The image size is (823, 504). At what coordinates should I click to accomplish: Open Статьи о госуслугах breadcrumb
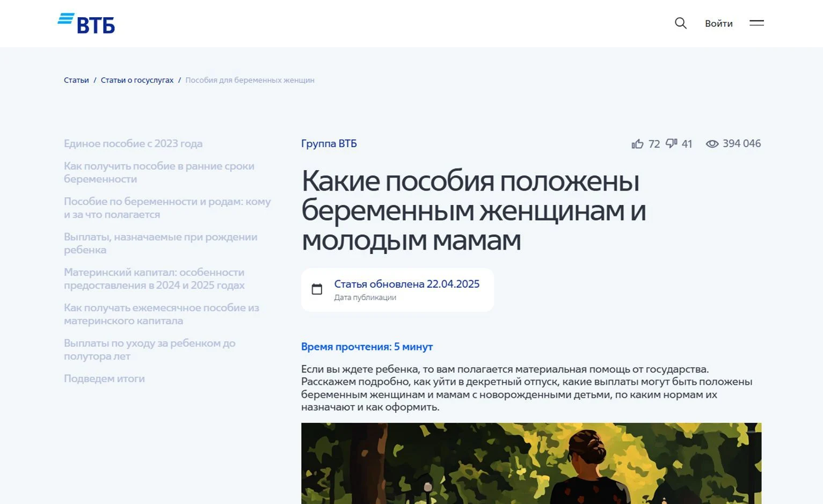click(x=137, y=80)
